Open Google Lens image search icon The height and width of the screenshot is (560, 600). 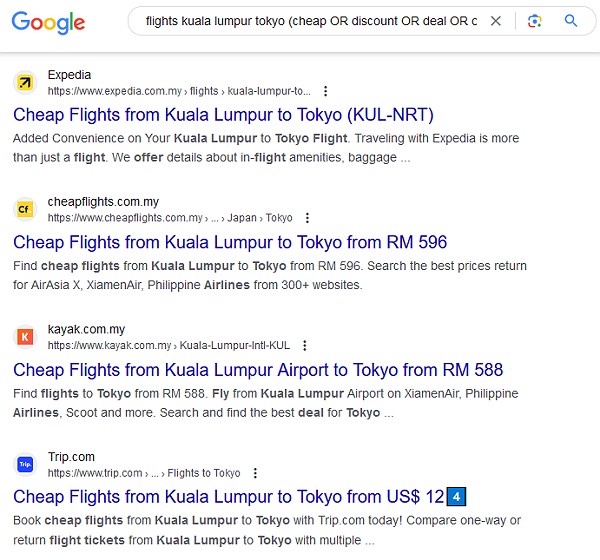pos(535,21)
